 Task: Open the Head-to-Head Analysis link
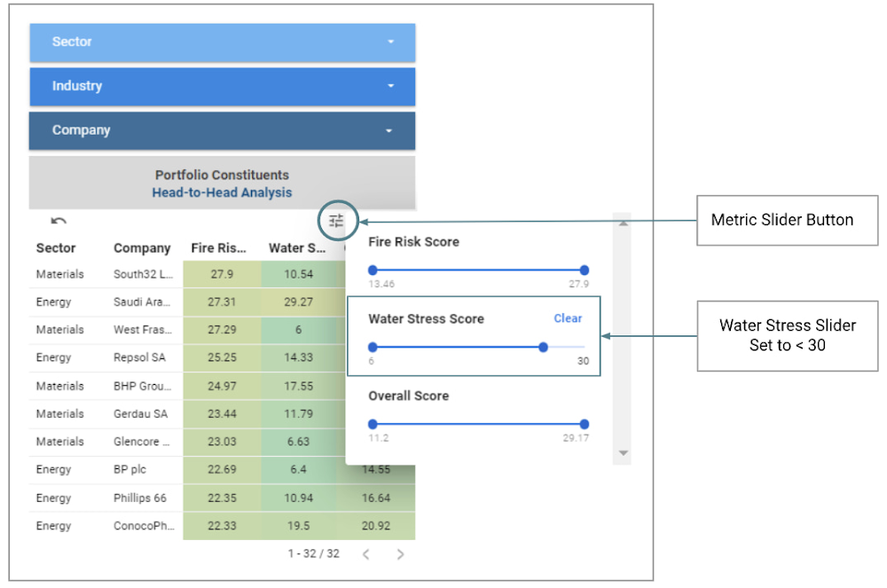pos(222,192)
